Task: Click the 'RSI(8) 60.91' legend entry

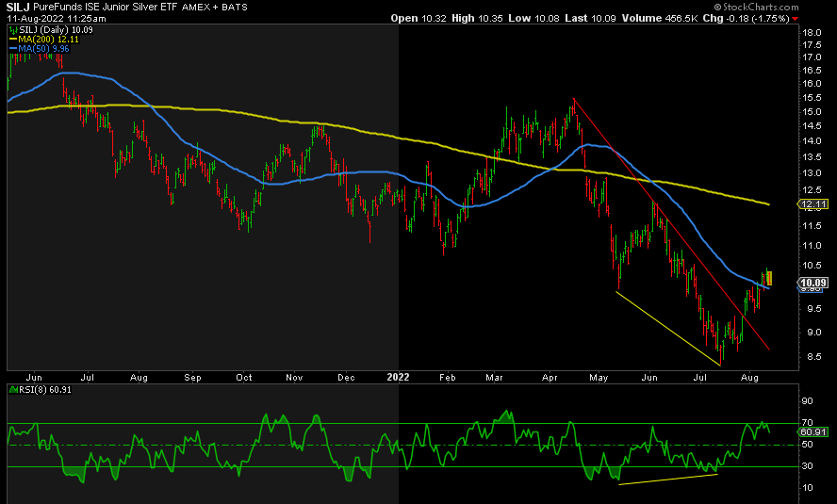Action: pos(45,390)
